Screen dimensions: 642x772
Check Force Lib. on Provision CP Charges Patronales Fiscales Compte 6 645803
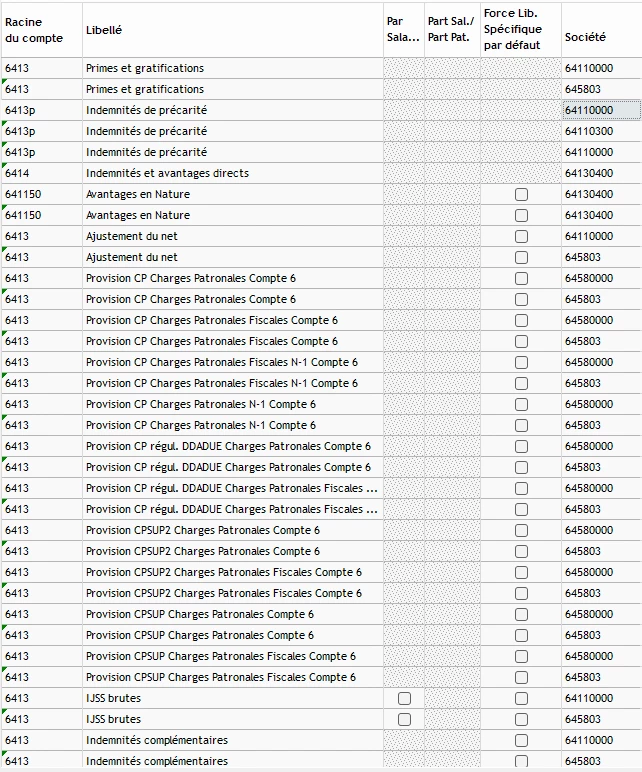click(x=521, y=341)
